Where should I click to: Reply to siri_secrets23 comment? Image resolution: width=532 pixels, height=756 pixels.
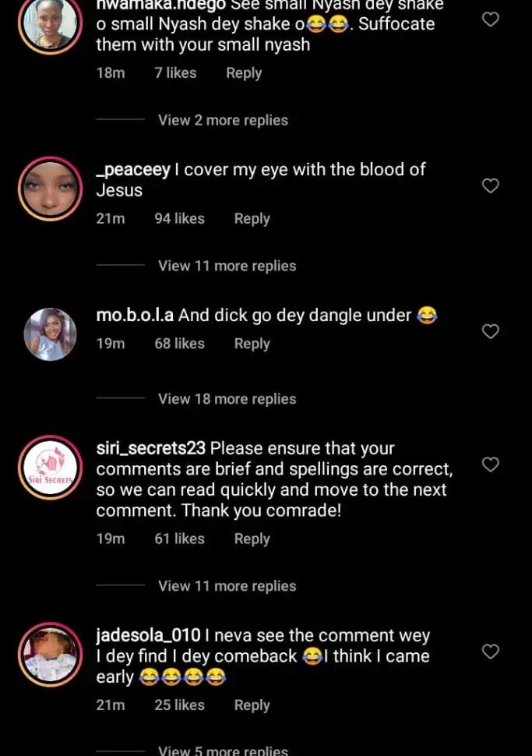(252, 539)
